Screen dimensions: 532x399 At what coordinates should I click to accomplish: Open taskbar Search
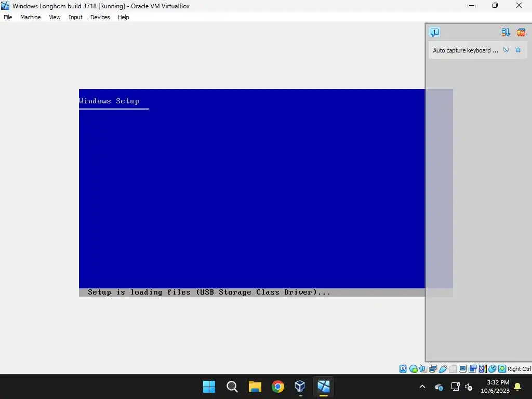[x=232, y=387]
